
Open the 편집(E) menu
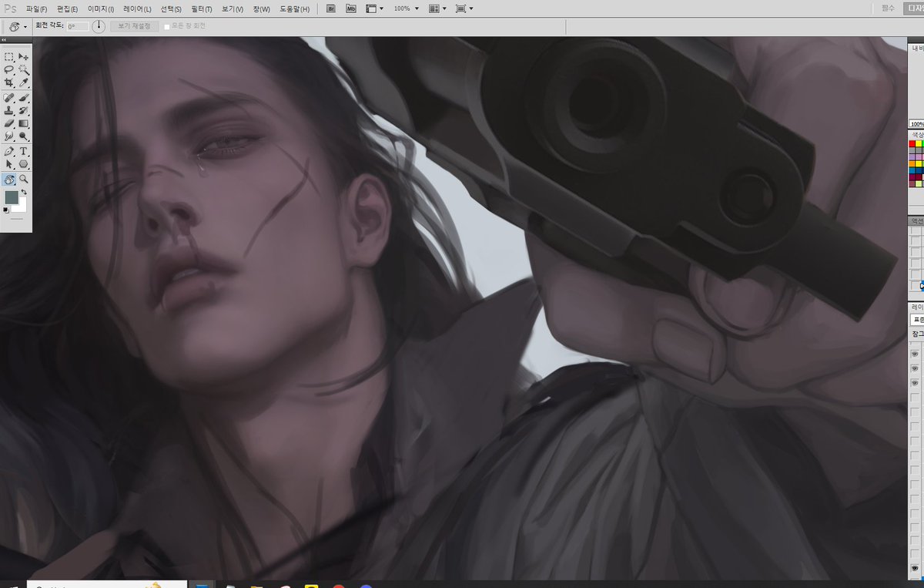coord(68,9)
